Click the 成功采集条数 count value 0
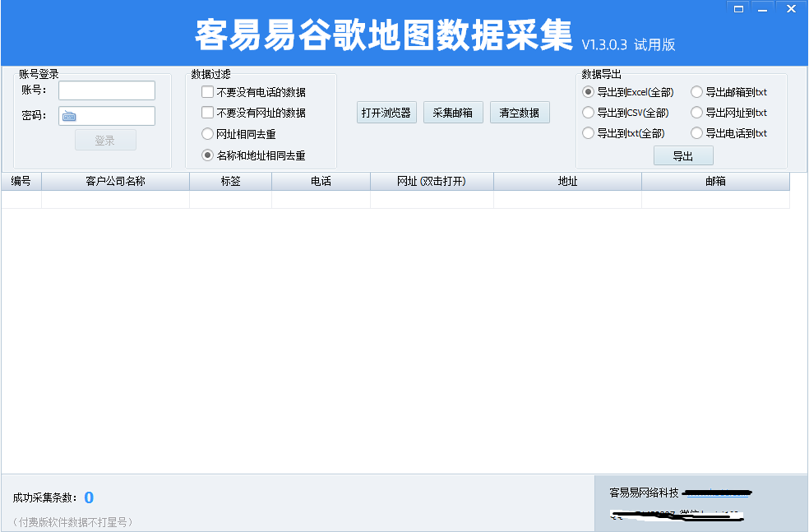 [x=90, y=497]
